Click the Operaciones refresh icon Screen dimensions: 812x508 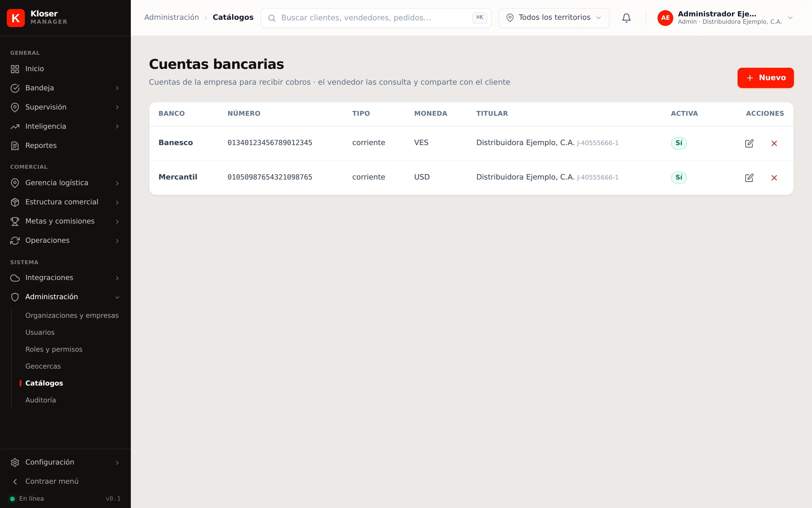tap(15, 240)
